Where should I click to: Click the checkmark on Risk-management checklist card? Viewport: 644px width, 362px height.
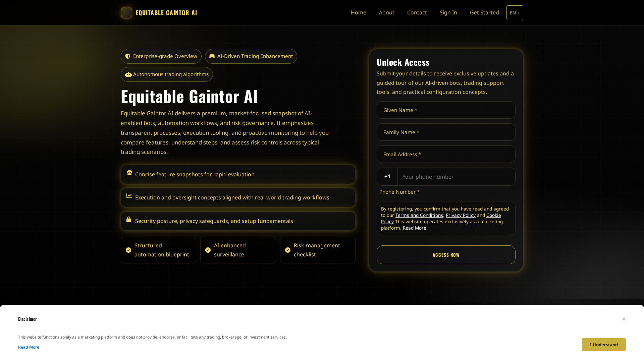point(287,250)
